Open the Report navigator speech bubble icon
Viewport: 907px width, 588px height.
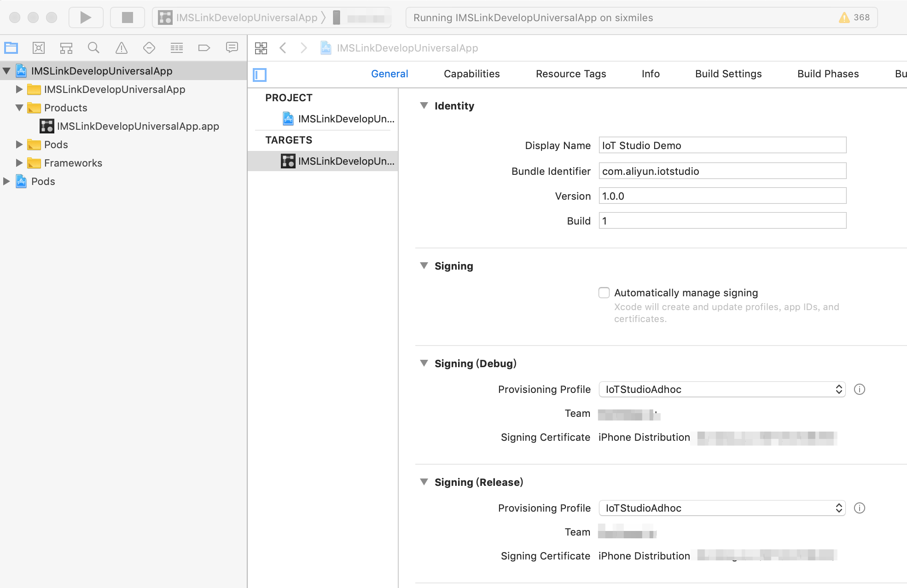232,47
